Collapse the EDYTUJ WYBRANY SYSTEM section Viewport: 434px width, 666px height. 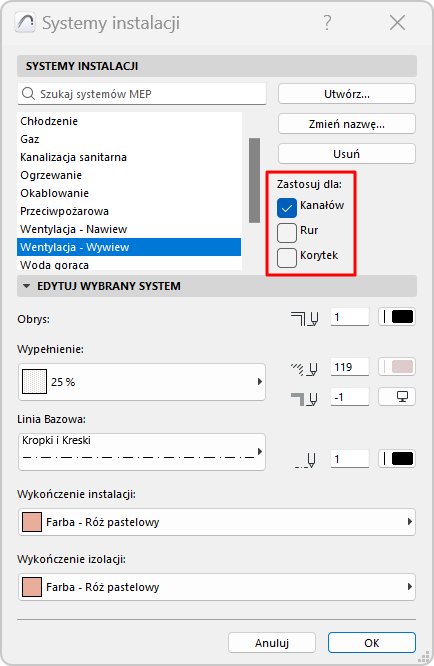tap(26, 286)
